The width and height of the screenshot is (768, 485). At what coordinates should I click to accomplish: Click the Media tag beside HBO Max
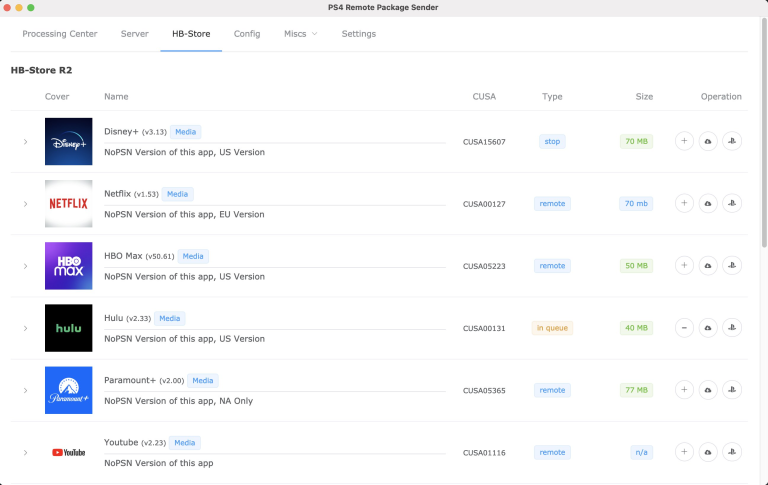[x=193, y=256]
